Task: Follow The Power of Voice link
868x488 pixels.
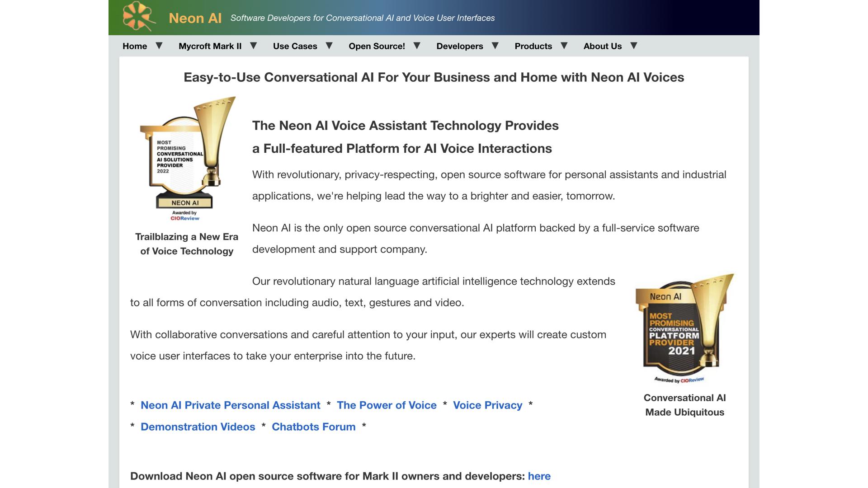Action: 387,405
